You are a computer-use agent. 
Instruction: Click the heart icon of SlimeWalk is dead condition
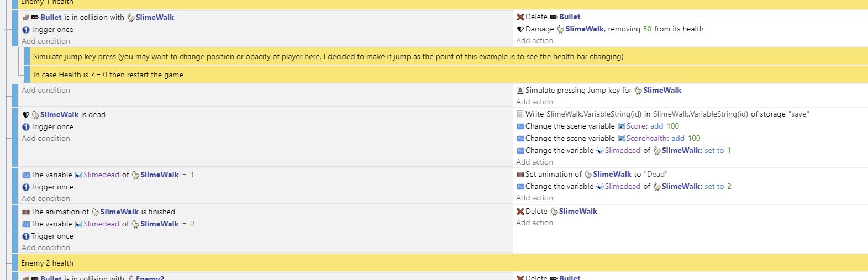tap(25, 115)
